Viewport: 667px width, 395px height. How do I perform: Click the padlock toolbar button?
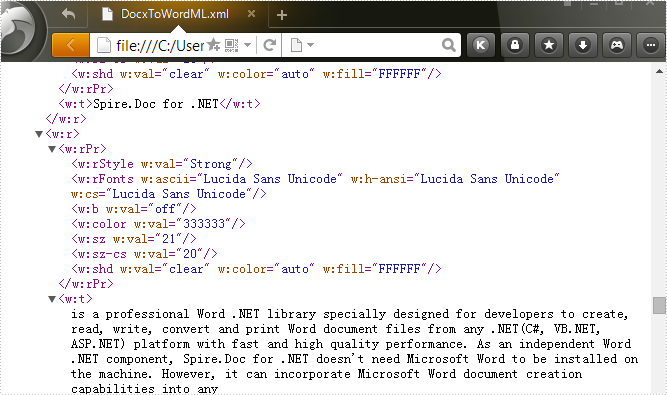click(x=515, y=45)
